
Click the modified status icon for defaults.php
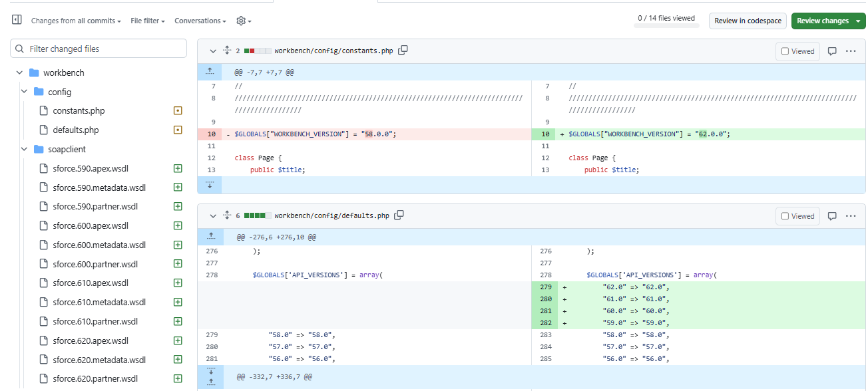click(178, 130)
